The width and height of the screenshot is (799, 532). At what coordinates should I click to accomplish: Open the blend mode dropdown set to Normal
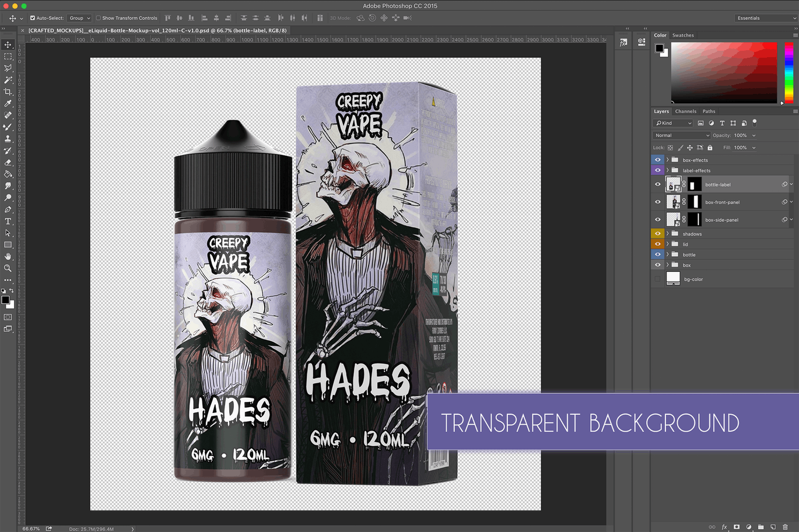tap(681, 135)
